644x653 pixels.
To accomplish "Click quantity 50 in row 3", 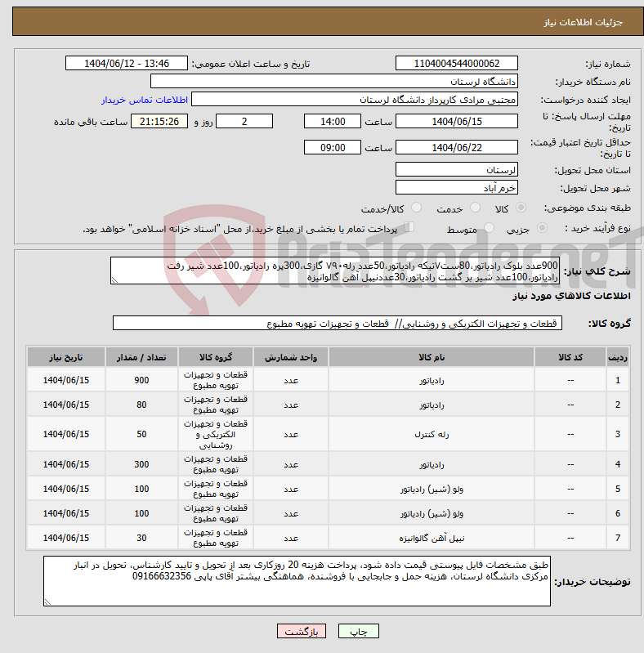I will [x=141, y=434].
